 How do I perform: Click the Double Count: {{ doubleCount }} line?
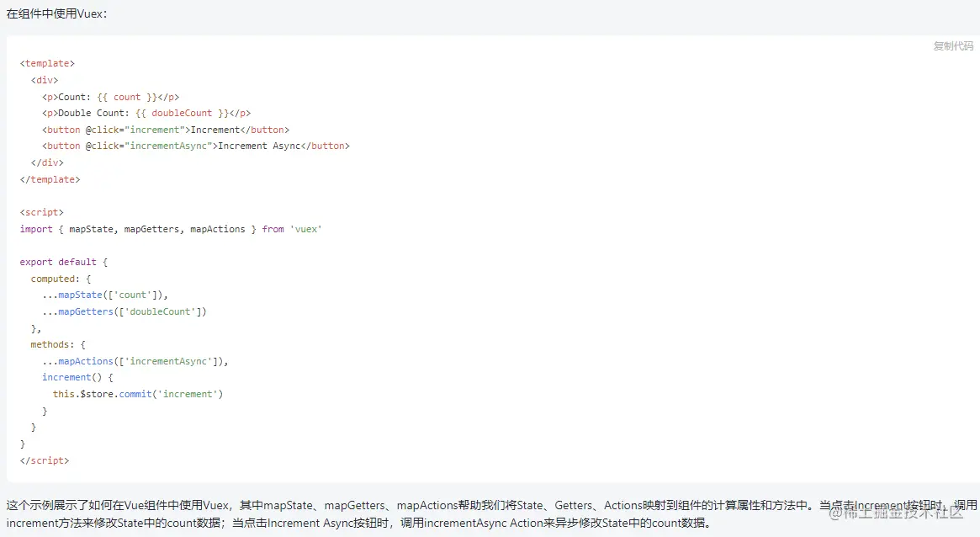click(146, 113)
